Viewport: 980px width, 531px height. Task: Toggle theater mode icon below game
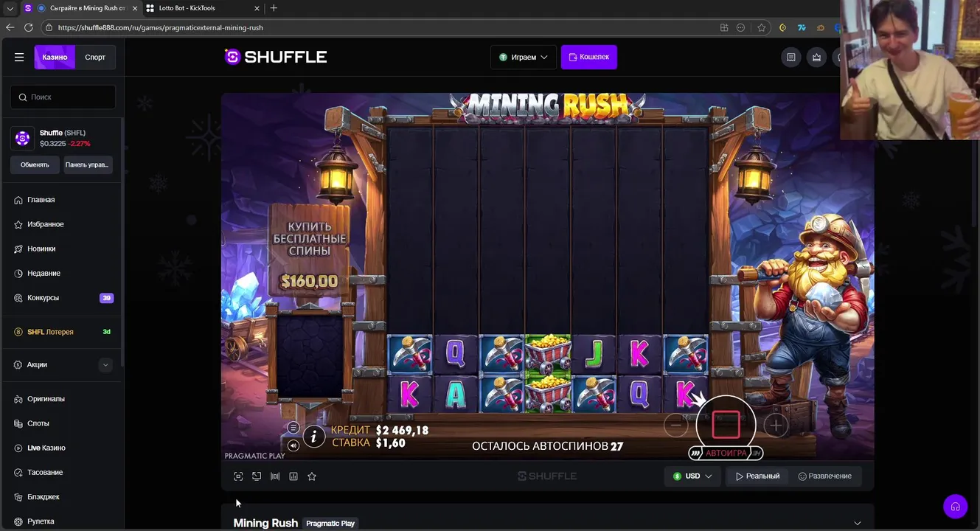pyautogui.click(x=257, y=476)
